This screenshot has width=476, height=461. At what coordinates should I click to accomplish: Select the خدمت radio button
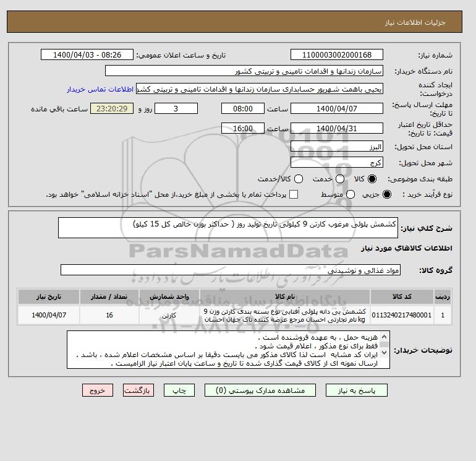[x=340, y=179]
